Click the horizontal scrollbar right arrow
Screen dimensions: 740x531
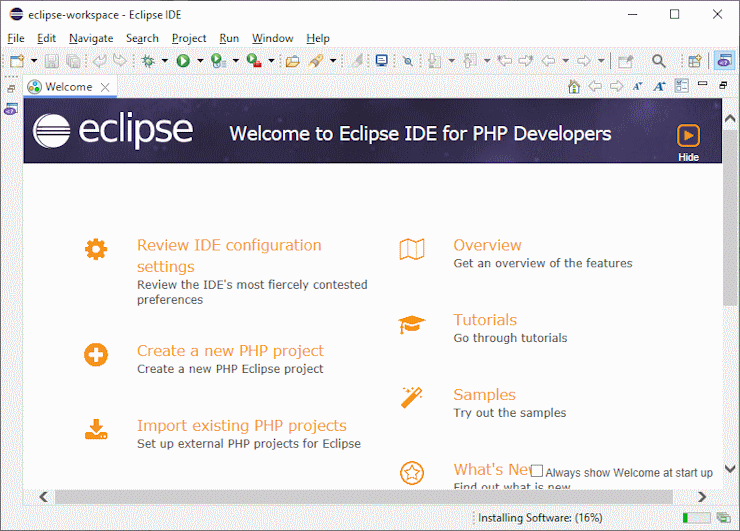[702, 497]
